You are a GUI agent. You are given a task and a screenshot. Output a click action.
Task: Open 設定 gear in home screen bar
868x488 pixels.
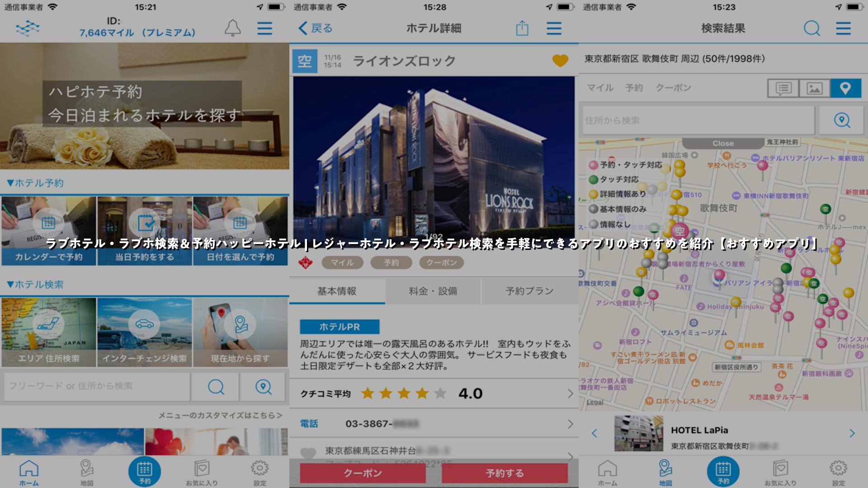point(260,473)
